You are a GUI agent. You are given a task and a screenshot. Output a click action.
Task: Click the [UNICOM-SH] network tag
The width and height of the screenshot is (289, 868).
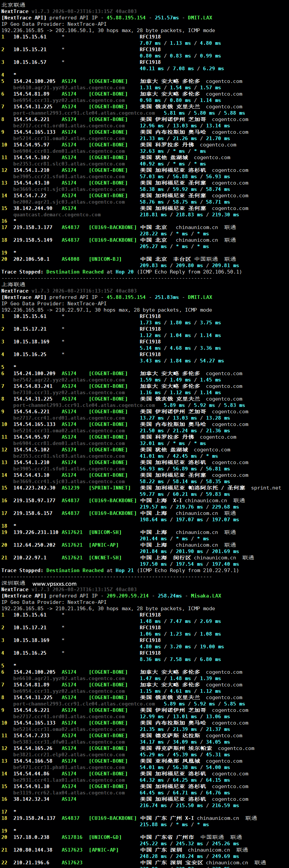pos(105,532)
